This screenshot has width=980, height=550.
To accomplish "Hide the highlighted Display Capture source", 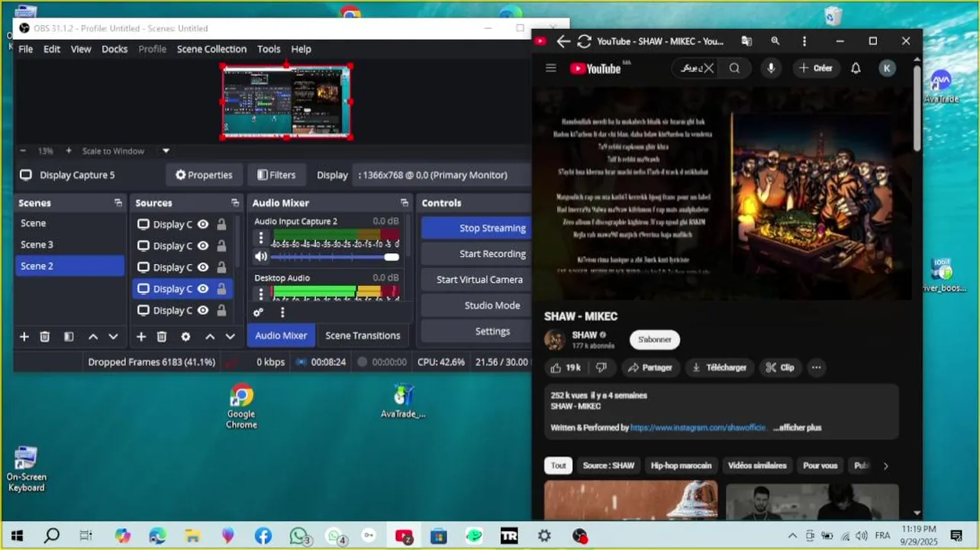I will [x=203, y=289].
